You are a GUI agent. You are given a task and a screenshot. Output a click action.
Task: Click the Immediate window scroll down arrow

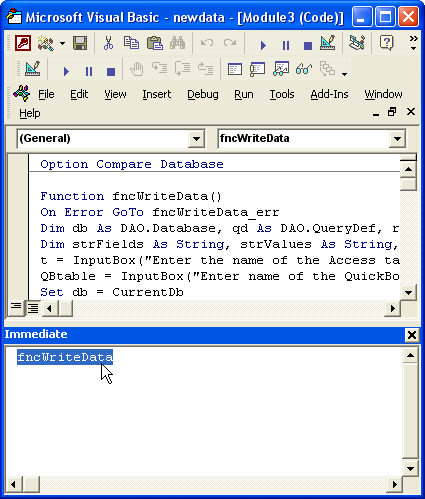pyautogui.click(x=410, y=469)
